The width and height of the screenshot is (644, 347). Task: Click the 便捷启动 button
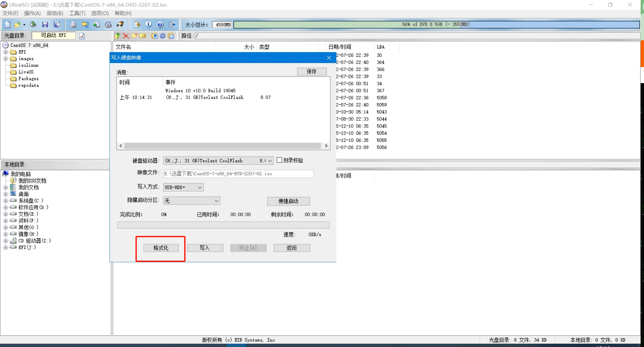click(288, 201)
